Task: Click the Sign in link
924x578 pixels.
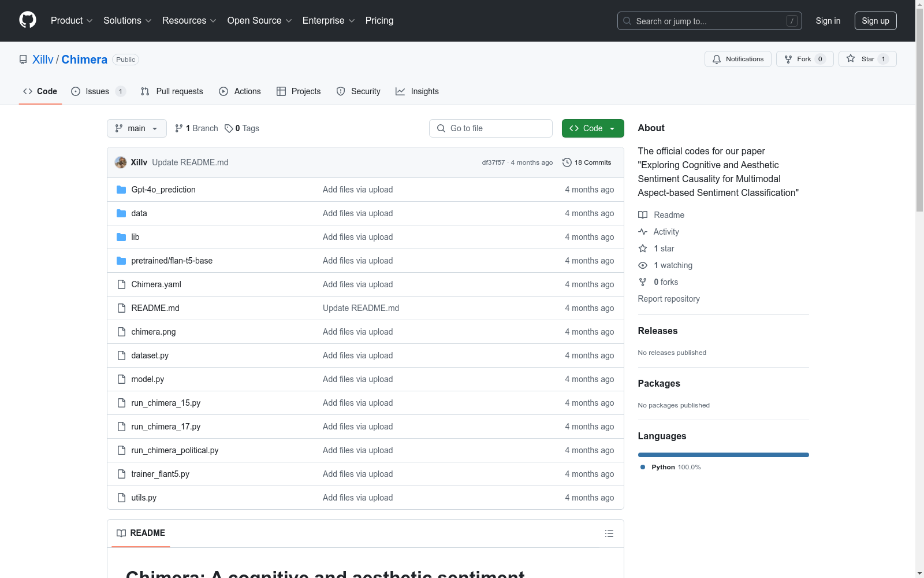Action: pyautogui.click(x=828, y=21)
